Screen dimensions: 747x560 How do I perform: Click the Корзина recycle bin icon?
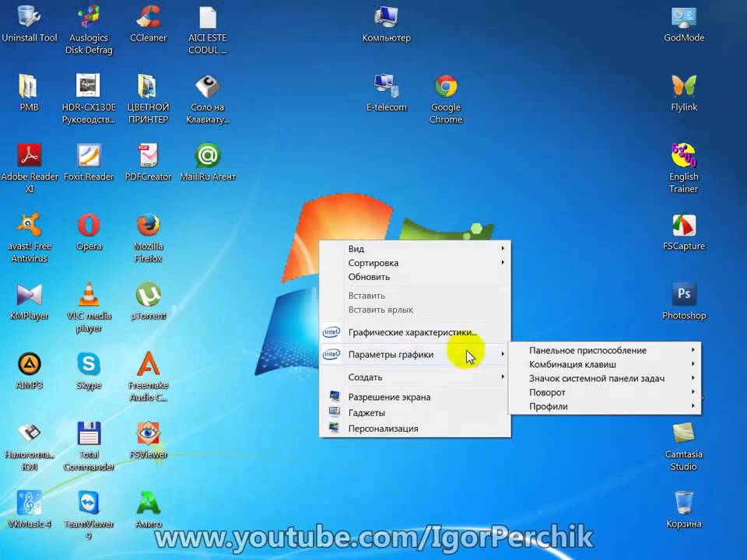click(684, 503)
